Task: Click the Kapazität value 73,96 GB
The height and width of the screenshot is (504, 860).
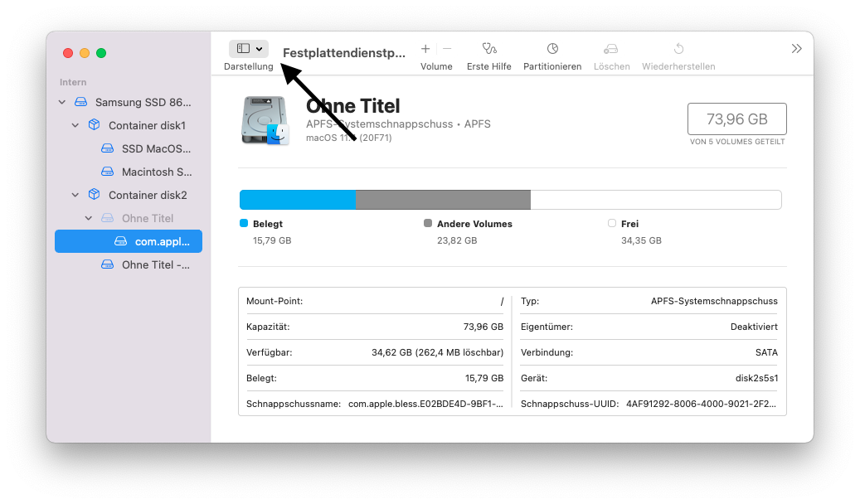Action: (483, 327)
